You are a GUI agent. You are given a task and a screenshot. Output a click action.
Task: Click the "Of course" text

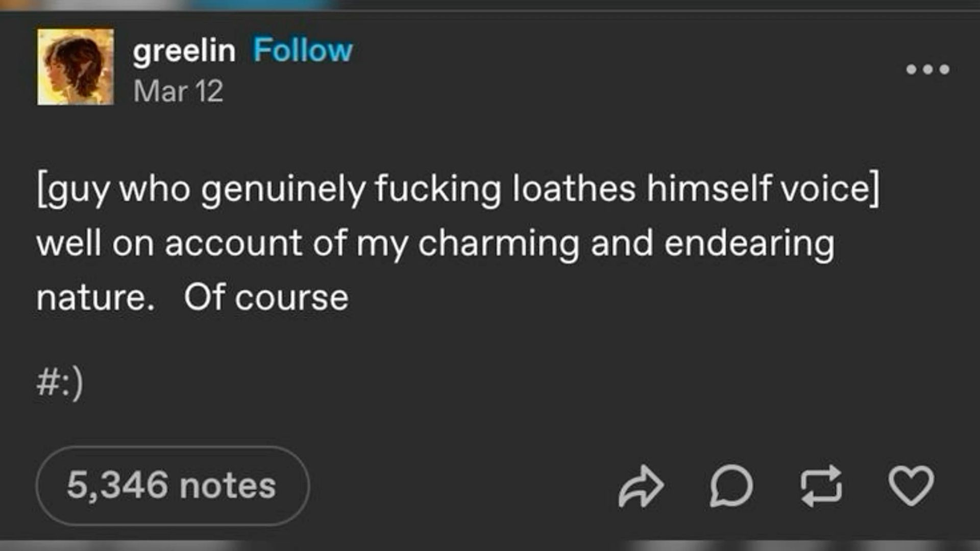[x=266, y=297]
